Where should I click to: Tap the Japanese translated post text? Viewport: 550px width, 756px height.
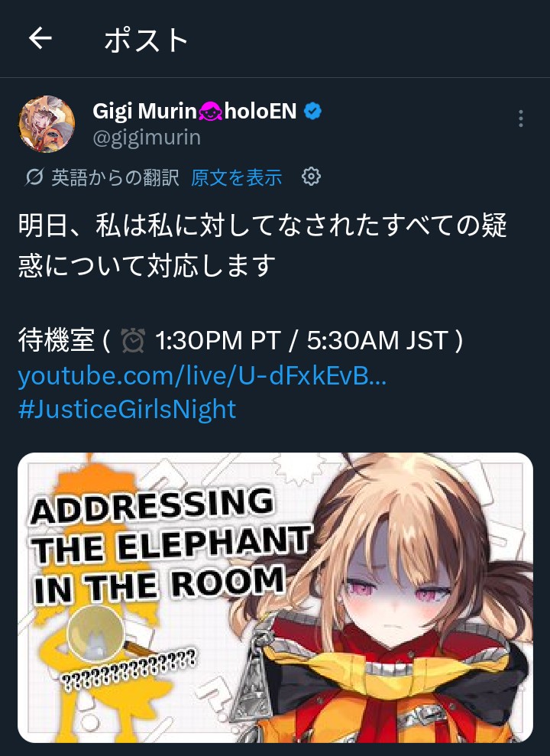(263, 245)
